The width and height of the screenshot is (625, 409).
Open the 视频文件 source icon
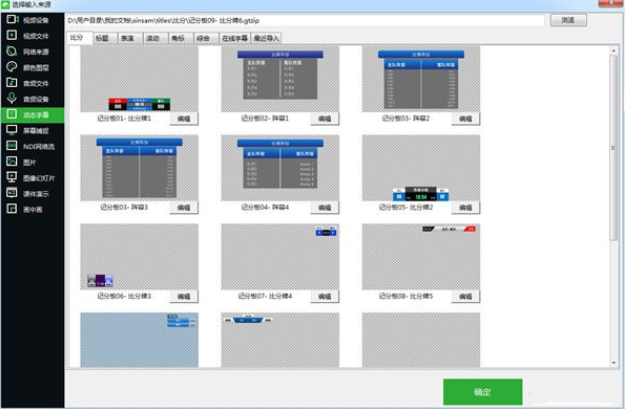11,35
